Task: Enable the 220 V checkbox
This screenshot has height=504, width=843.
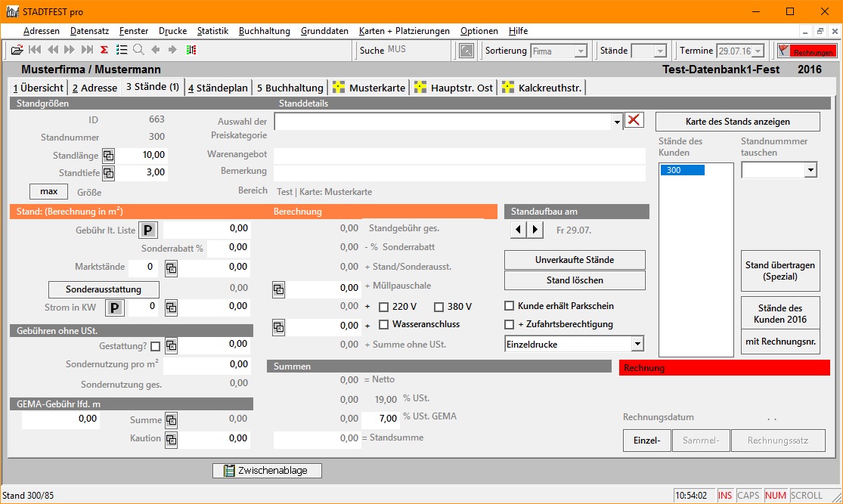Action: pyautogui.click(x=384, y=307)
